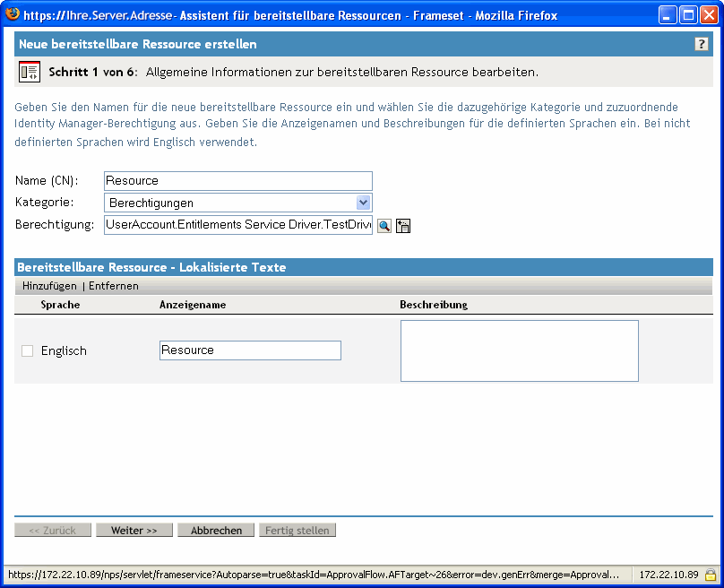724x588 pixels.
Task: Click the disabled << Zurück button
Action: point(53,531)
